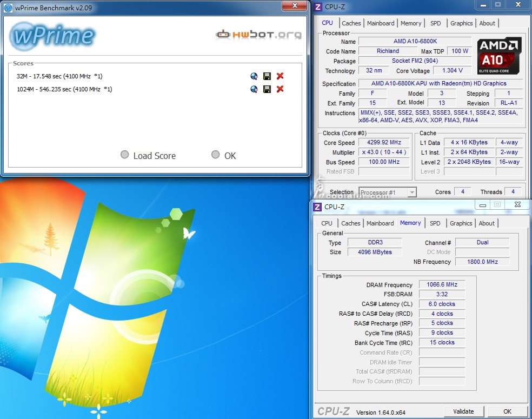This screenshot has height=419, width=532.
Task: Save the 32M score with floppy icon
Action: [x=267, y=76]
